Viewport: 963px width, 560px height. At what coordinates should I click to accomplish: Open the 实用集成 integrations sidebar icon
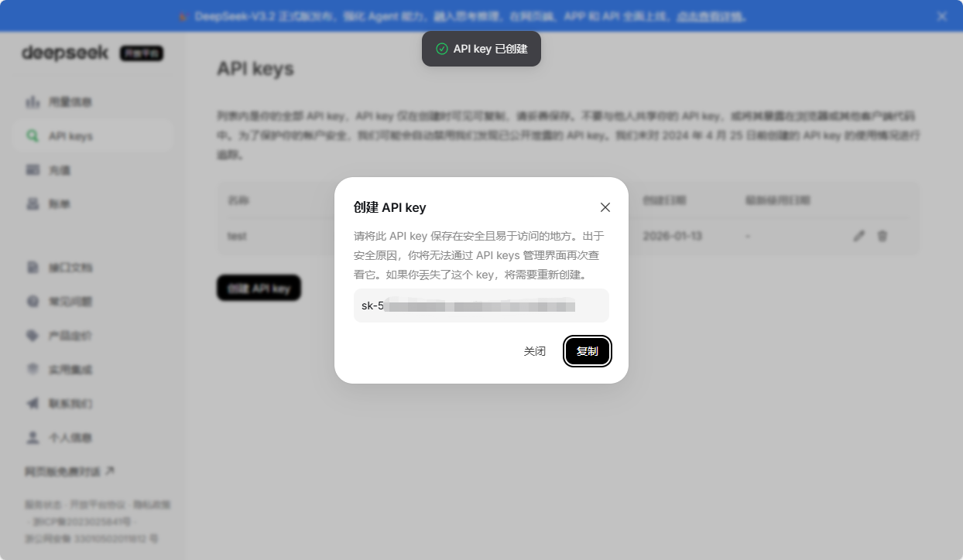(x=33, y=369)
